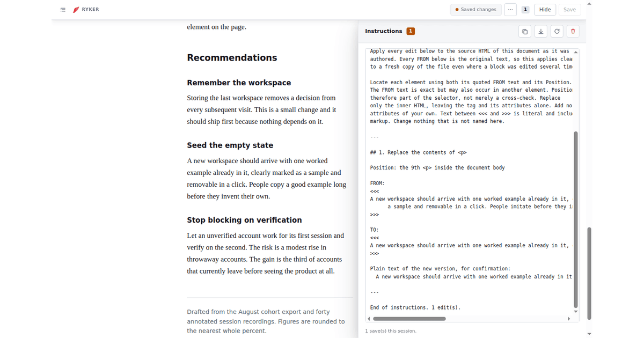Click the "## 1. Replace the contents of <p>" line
Screen dimensions: 644x338
(x=419, y=152)
